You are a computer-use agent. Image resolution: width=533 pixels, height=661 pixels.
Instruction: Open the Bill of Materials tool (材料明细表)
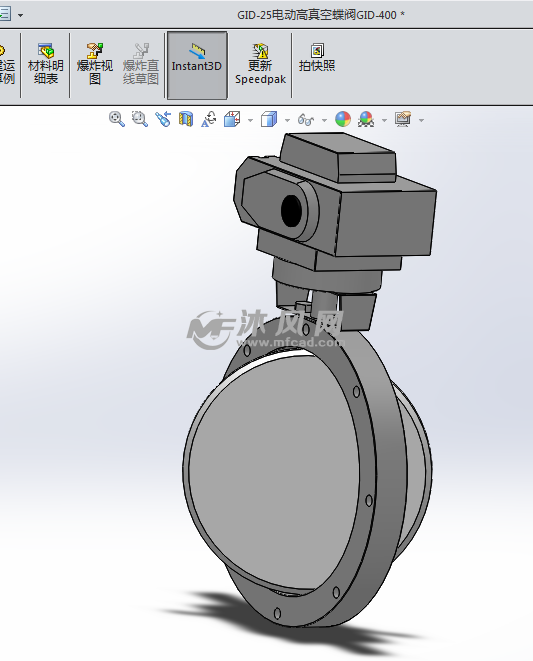coord(46,64)
